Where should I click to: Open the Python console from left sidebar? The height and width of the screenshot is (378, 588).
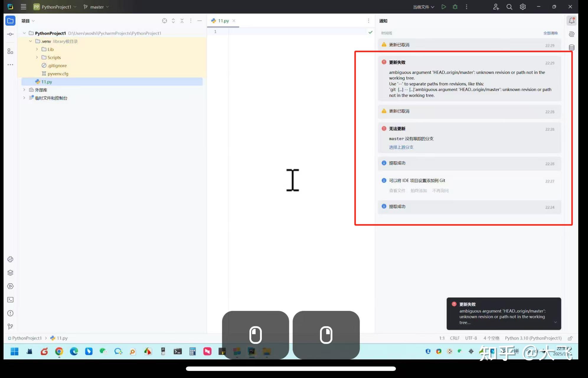(10, 259)
